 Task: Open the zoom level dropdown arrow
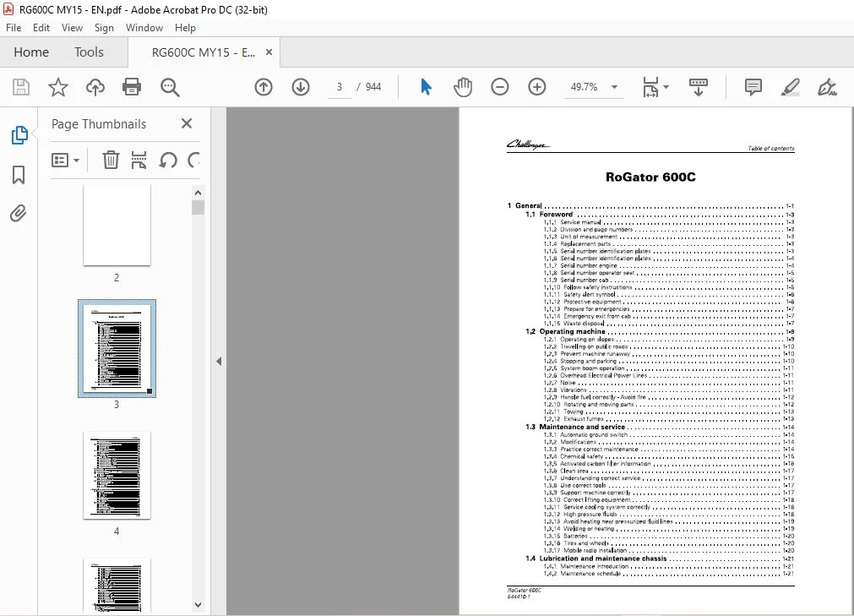[614, 87]
